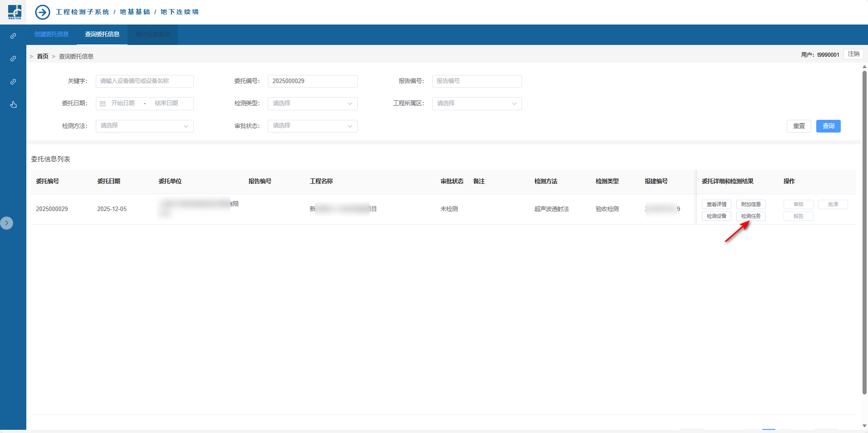Click the second link icon in sidebar
Image resolution: width=868 pixels, height=433 pixels.
point(13,59)
